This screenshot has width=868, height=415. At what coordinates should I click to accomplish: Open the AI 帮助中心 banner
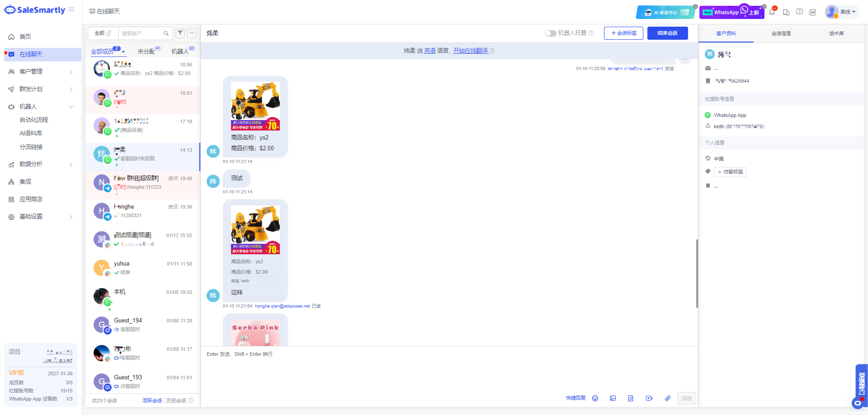click(665, 12)
